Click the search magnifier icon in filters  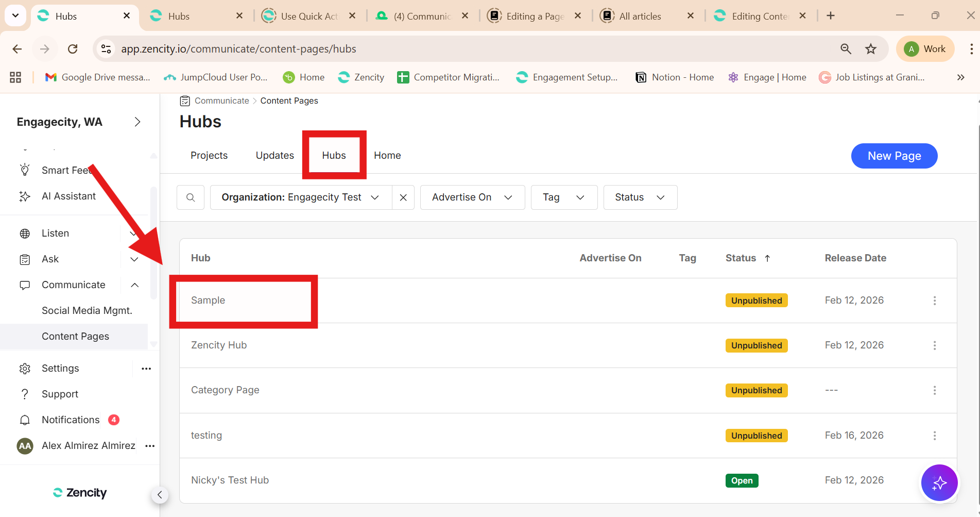191,197
